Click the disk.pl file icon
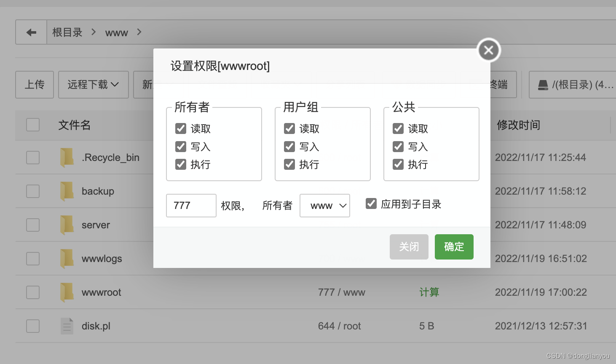616x364 pixels. pos(67,326)
